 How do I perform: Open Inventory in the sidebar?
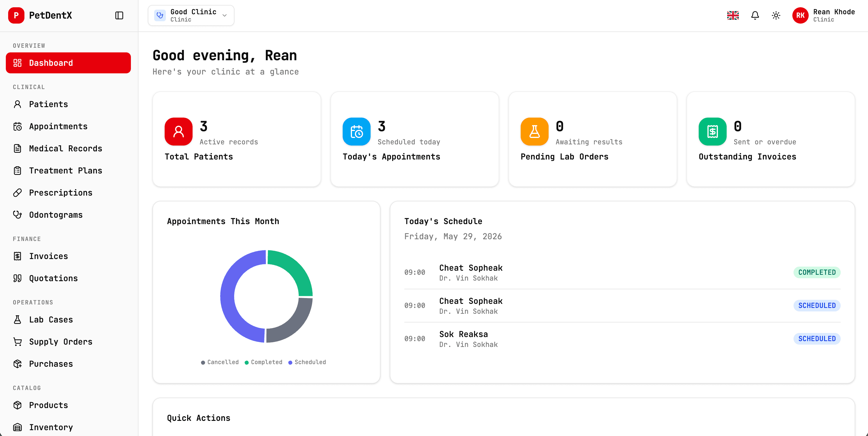pos(68,427)
